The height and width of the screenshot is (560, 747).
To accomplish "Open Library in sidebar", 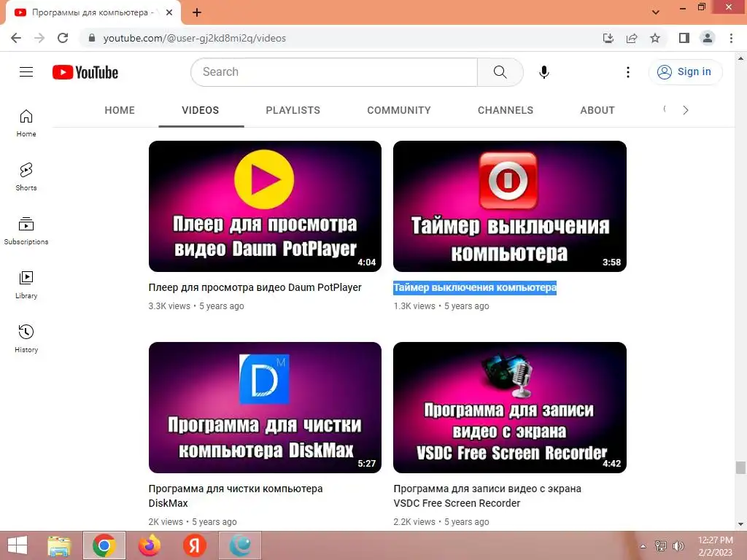I will pyautogui.click(x=26, y=285).
